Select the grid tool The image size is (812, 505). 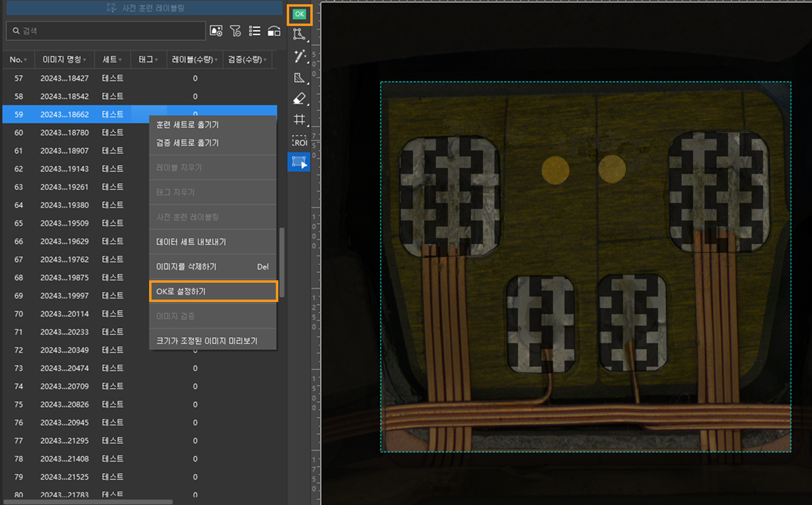tap(299, 120)
